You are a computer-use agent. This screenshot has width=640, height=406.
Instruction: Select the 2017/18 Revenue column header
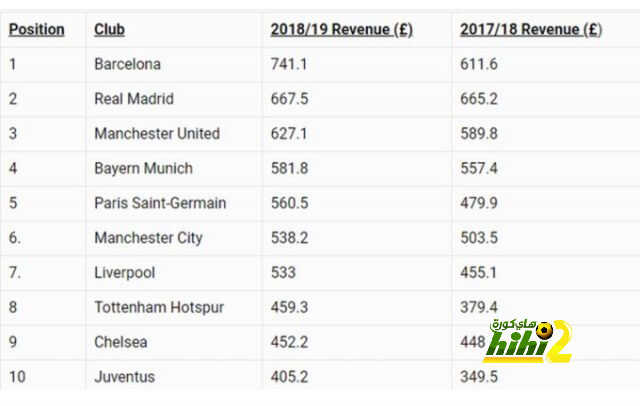pyautogui.click(x=531, y=29)
